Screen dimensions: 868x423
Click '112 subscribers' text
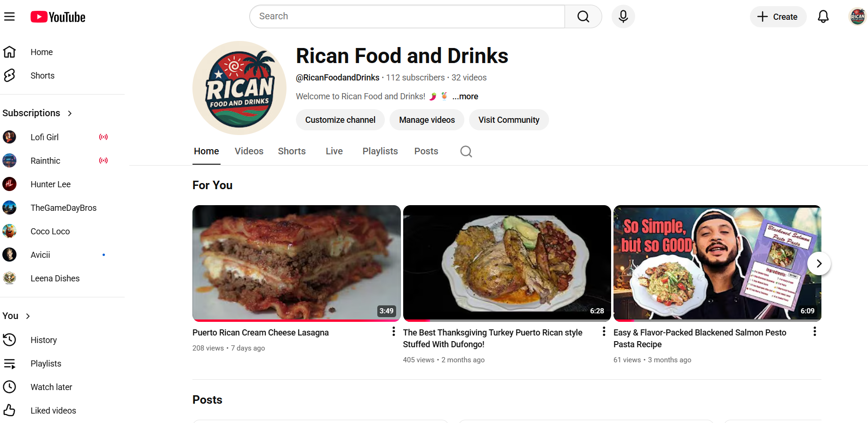(x=415, y=78)
